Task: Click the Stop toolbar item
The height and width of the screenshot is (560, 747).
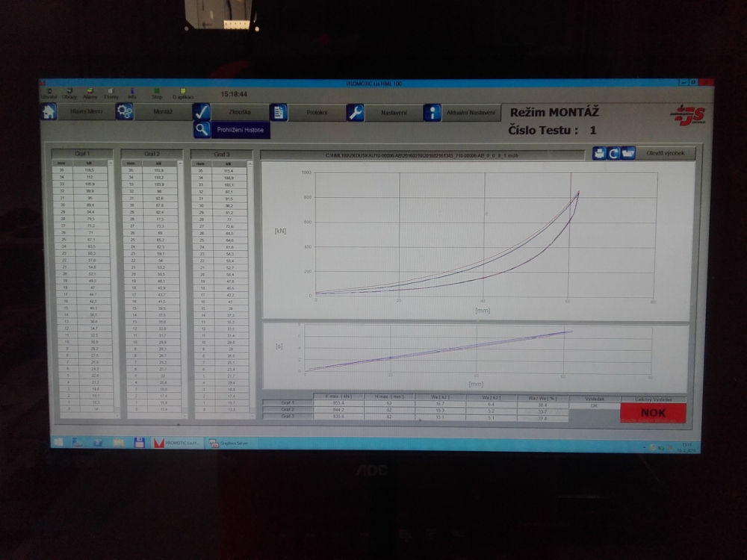Action: point(157,93)
